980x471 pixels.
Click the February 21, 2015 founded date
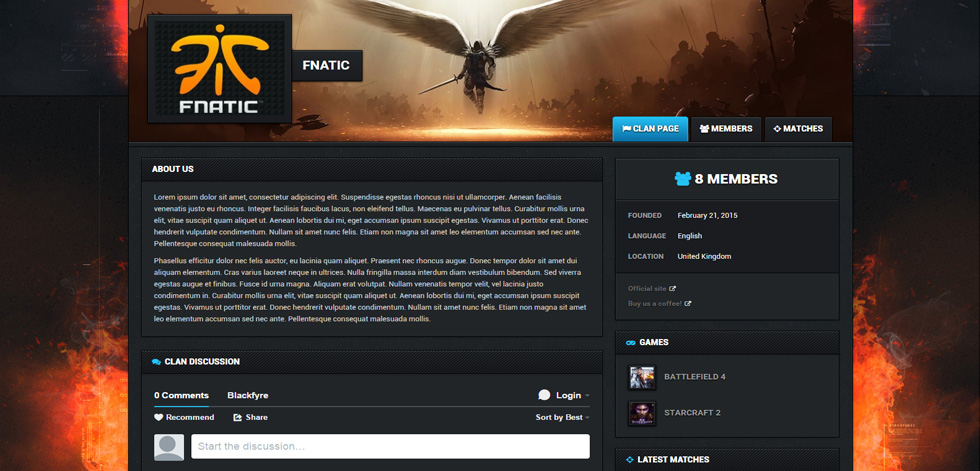pyautogui.click(x=708, y=216)
